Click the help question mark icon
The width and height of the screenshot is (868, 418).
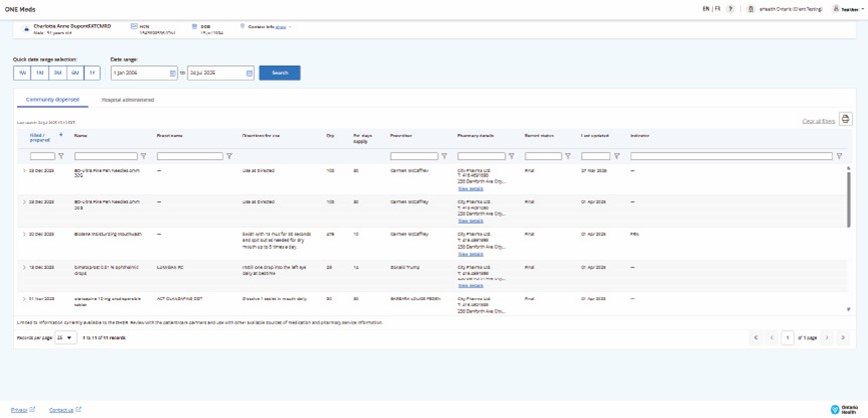click(x=731, y=9)
